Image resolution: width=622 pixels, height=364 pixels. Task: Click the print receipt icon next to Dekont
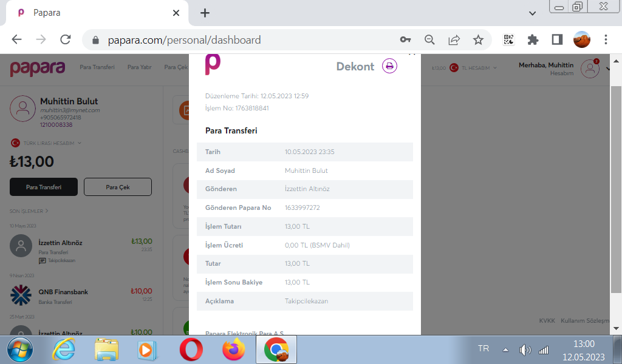tap(389, 66)
